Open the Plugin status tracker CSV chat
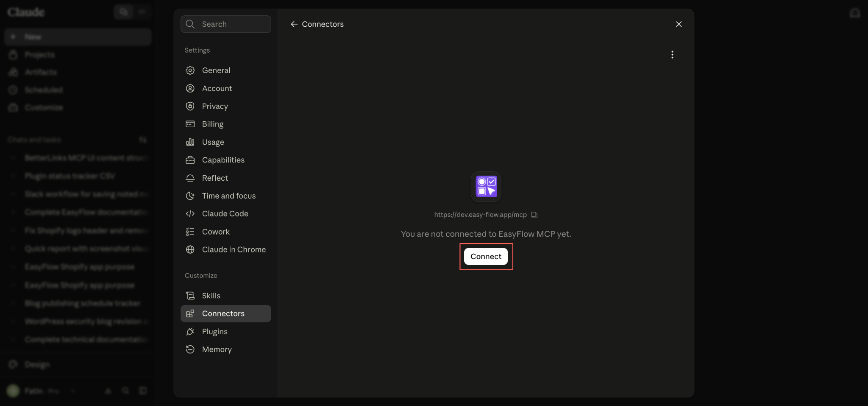The image size is (868, 406). pyautogui.click(x=78, y=176)
